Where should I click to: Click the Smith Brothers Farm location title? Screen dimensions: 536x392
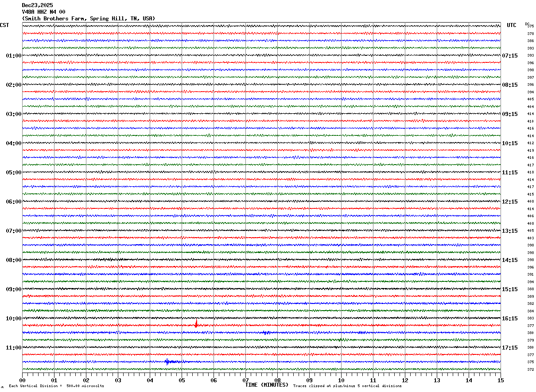89,19
